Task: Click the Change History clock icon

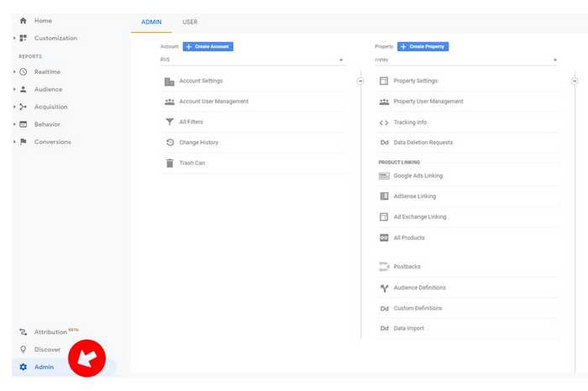Action: (x=170, y=143)
